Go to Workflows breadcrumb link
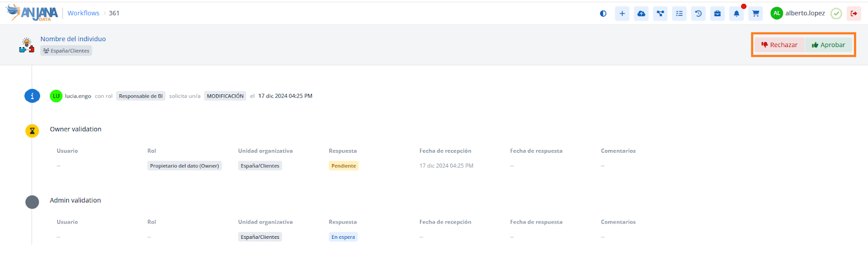This screenshot has height=261, width=868. [x=83, y=13]
